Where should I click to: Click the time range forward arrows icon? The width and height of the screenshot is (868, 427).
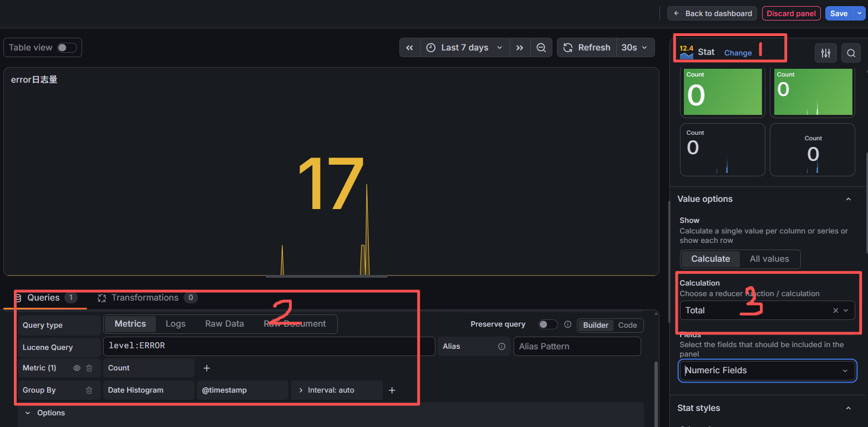coord(520,48)
